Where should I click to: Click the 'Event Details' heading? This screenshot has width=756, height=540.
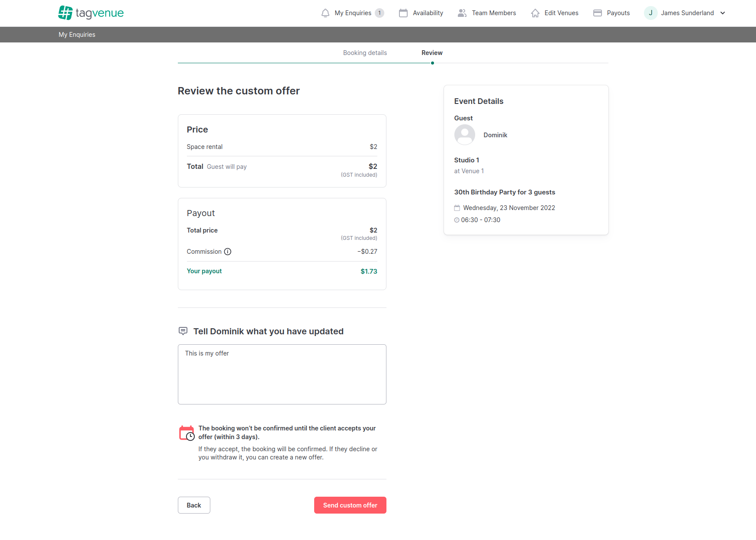pyautogui.click(x=479, y=101)
